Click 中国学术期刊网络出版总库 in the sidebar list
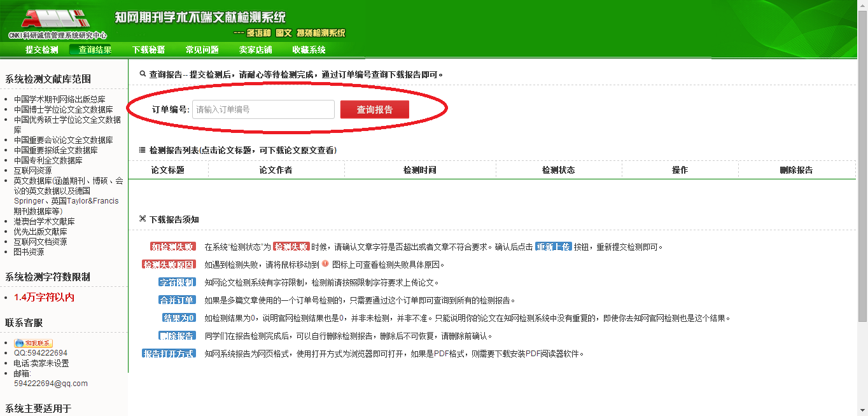Image resolution: width=868 pixels, height=416 pixels. click(x=60, y=99)
